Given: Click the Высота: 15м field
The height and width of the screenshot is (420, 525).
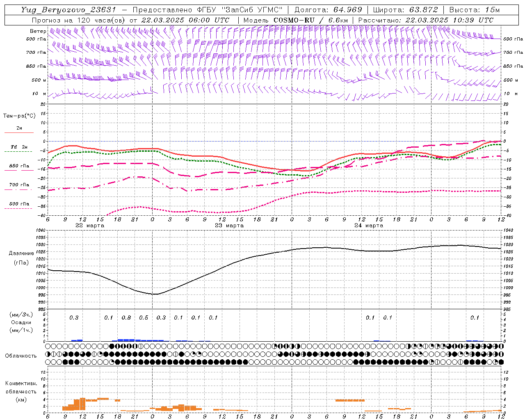Looking at the screenshot, I should point(475,10).
